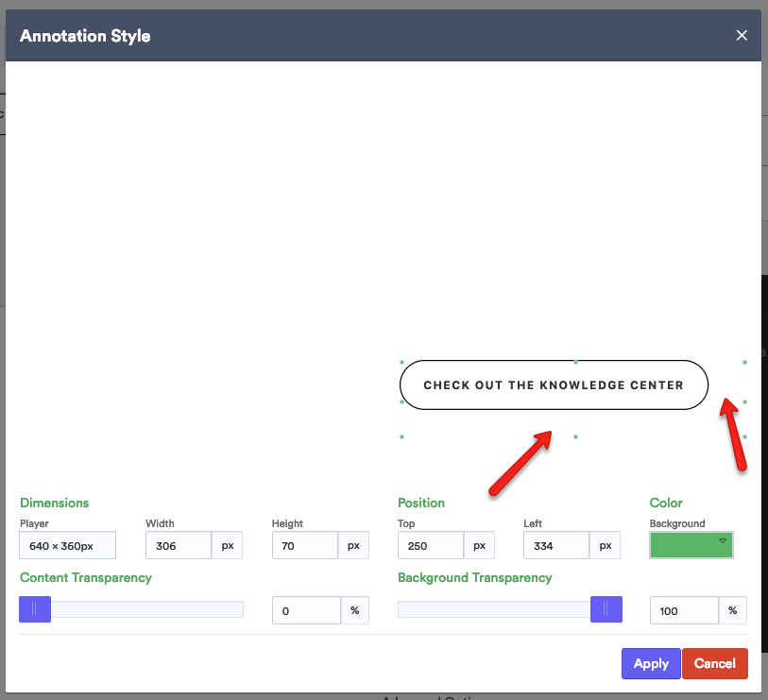Select the Top position field showing 250
Image resolution: width=768 pixels, height=700 pixels.
(x=430, y=545)
